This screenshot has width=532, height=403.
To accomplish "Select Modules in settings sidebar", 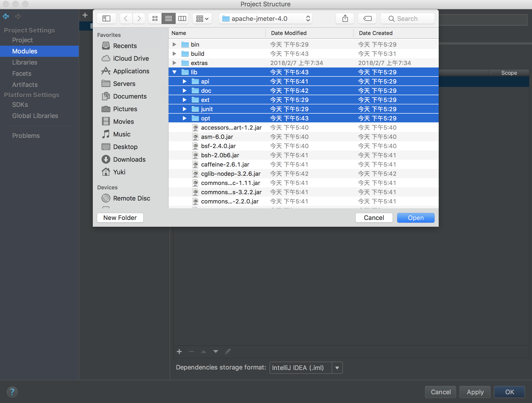I will point(39,51).
